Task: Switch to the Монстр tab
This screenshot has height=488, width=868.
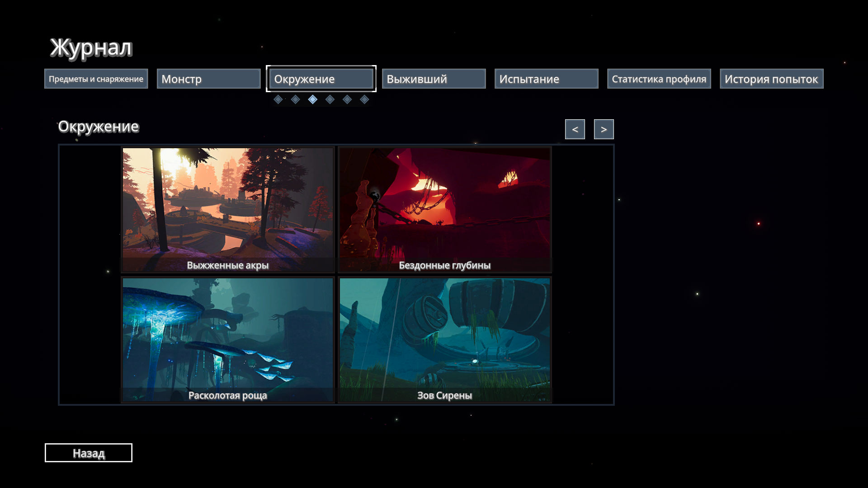Action: point(208,79)
